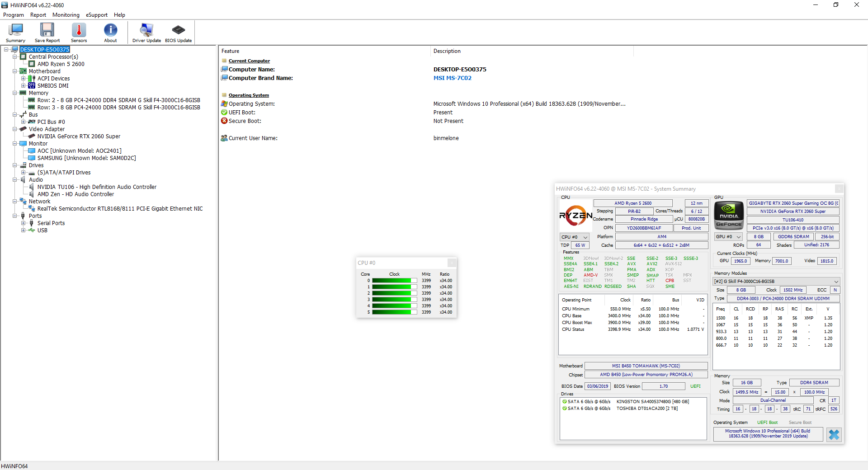Click the Row: 2 memory module icon
Viewport: 868px width, 470px height.
[32, 100]
